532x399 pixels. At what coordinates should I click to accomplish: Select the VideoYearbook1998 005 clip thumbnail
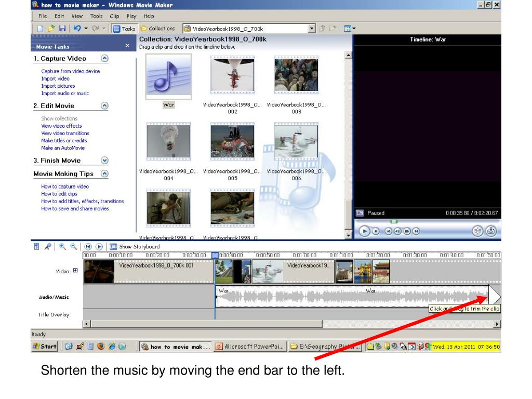[232, 141]
